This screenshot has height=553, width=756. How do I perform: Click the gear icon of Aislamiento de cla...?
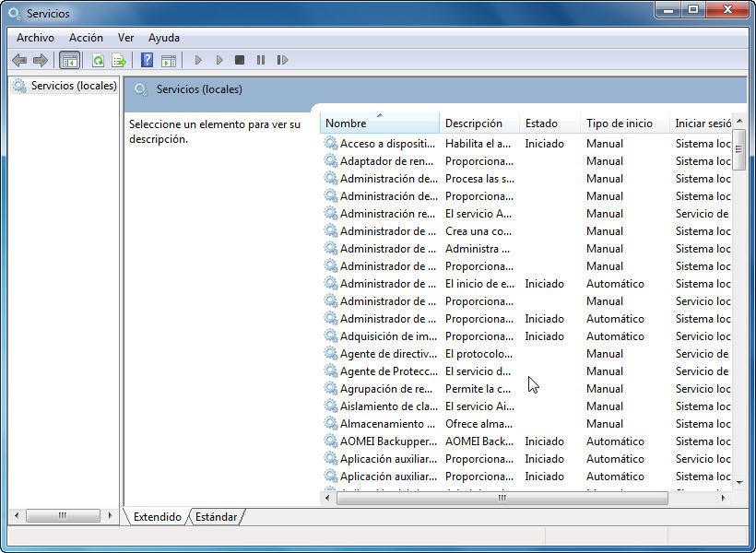tap(330, 406)
